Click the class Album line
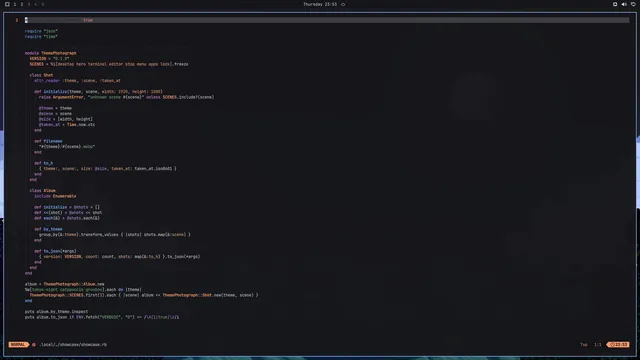This screenshot has width=640, height=360. pyautogui.click(x=42, y=191)
